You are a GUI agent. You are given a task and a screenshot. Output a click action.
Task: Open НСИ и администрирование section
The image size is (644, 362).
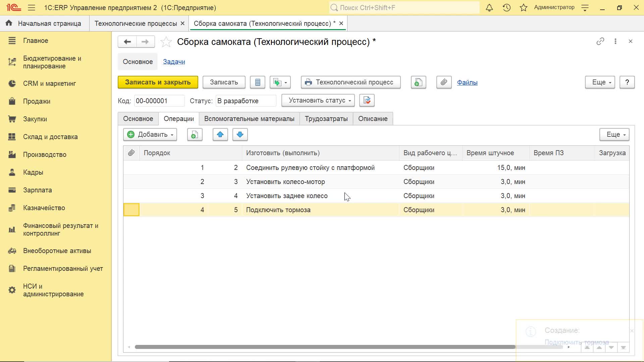(x=53, y=290)
